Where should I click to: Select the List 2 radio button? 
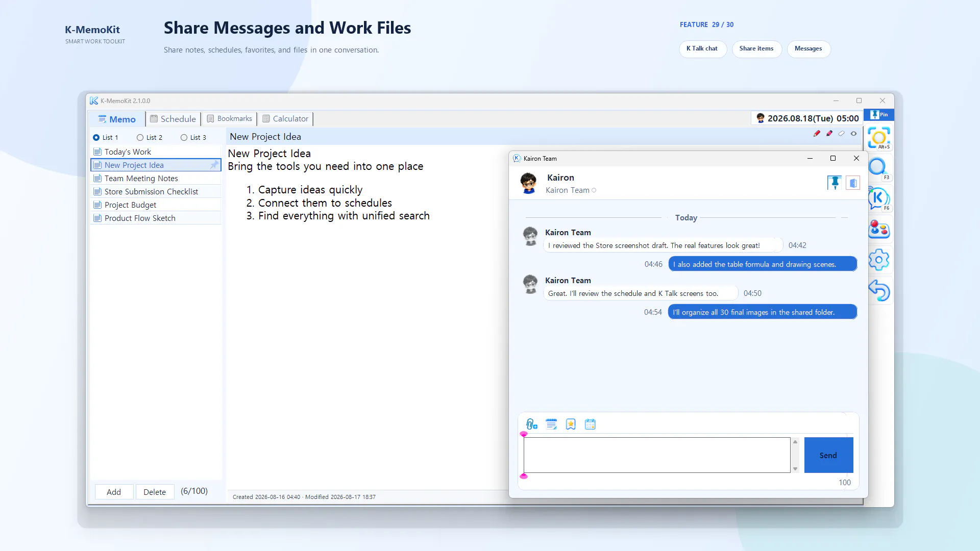coord(140,138)
